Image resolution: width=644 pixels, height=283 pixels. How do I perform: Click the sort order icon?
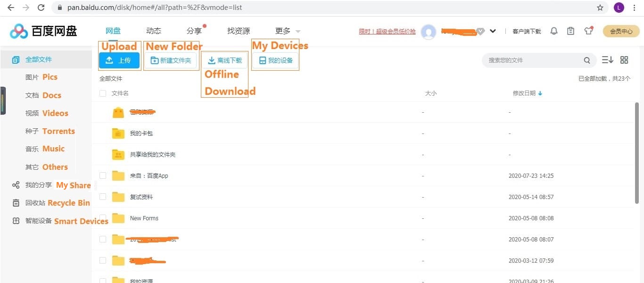click(607, 60)
